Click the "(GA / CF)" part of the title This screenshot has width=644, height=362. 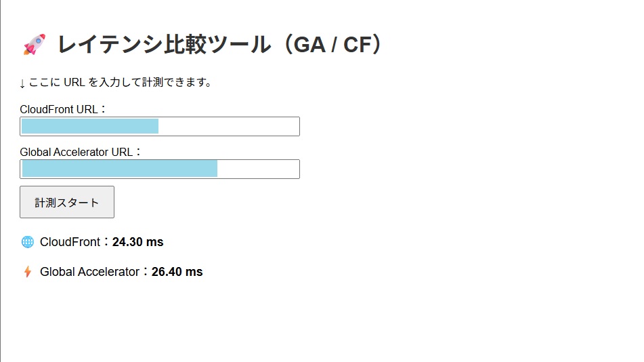click(333, 45)
